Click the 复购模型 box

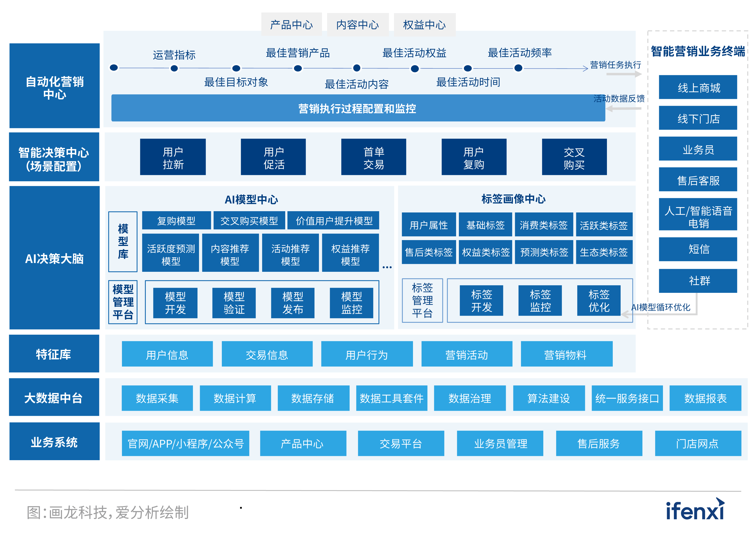pos(176,220)
